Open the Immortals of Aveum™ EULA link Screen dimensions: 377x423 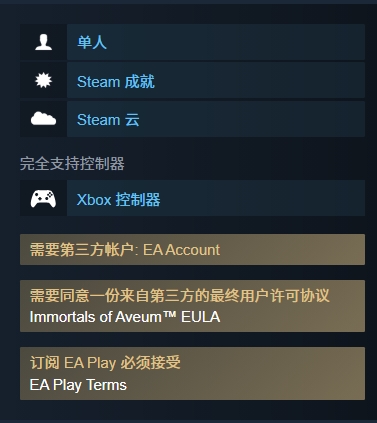coord(125,317)
